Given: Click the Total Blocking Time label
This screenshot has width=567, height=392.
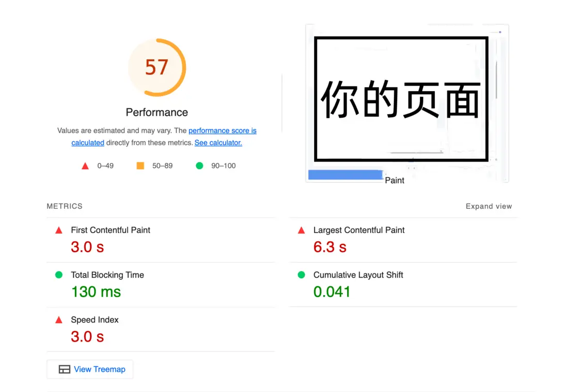Looking at the screenshot, I should tap(107, 275).
